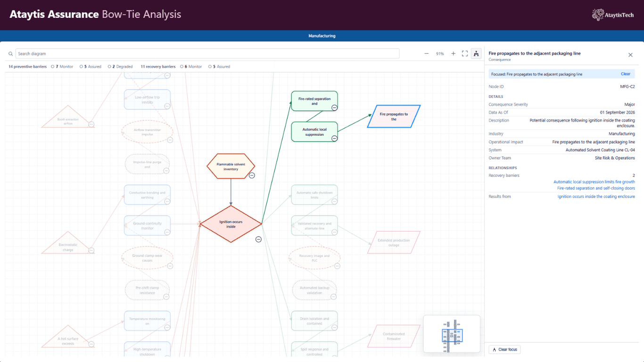Select the Conductive bonding and earthing barrier

147,195
